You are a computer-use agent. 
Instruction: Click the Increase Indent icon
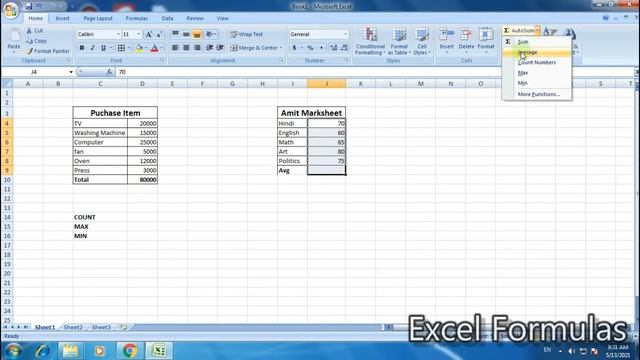click(x=220, y=48)
